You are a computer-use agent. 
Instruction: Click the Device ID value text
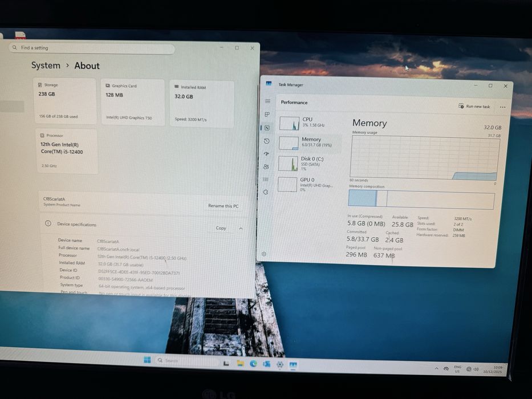(x=139, y=272)
